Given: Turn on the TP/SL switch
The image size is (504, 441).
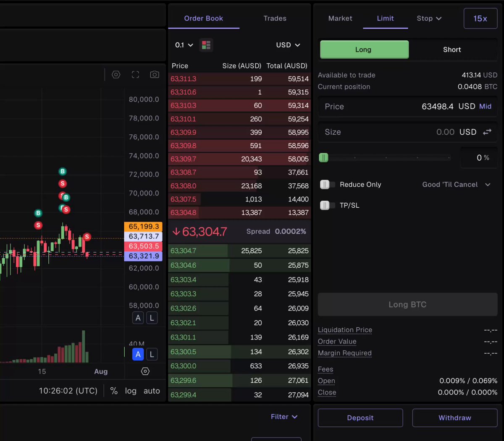Looking at the screenshot, I should point(327,205).
